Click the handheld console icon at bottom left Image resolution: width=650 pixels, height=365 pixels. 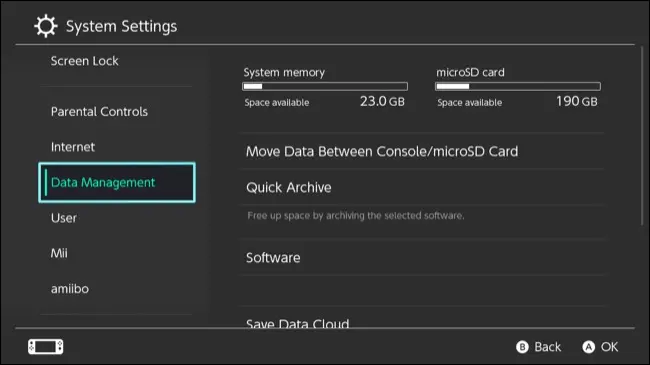coord(46,347)
